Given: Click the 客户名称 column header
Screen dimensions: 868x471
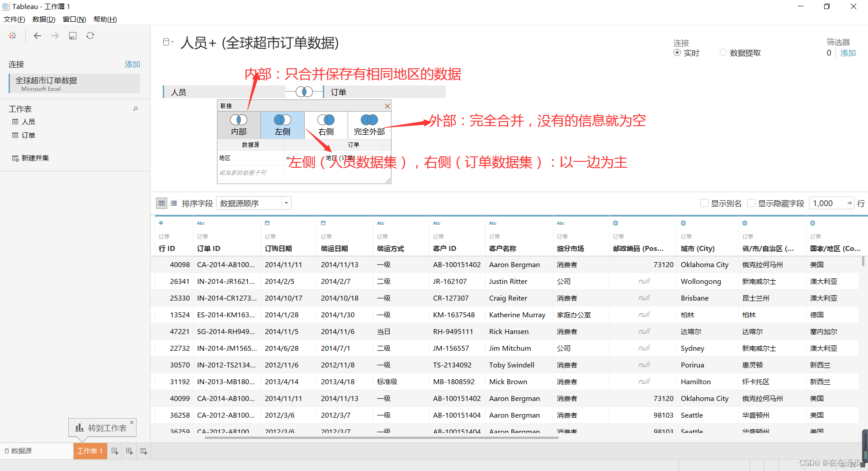Looking at the screenshot, I should pos(503,249).
